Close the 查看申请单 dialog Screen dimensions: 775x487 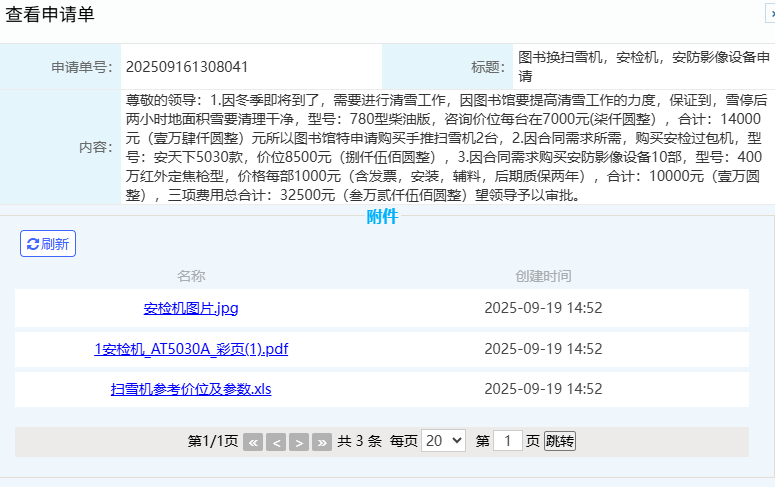coord(770,12)
